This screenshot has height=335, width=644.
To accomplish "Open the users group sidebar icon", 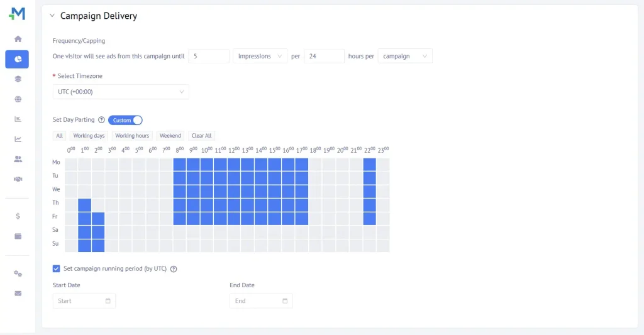I will (x=18, y=159).
